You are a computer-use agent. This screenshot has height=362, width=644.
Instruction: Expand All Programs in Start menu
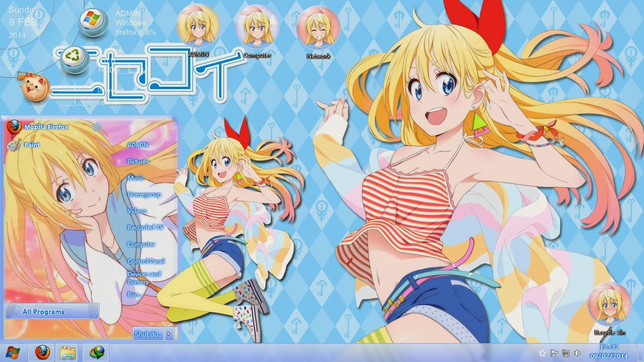click(x=52, y=312)
